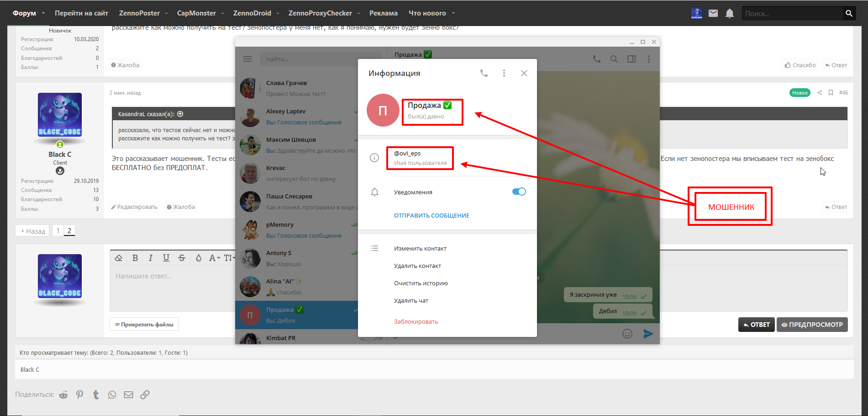Screen dimensions: 868x416
Task: Select Изменить контакт option
Action: click(x=420, y=249)
